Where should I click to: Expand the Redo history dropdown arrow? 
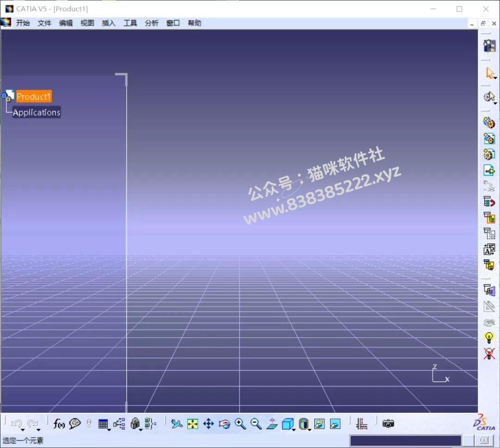click(38, 430)
